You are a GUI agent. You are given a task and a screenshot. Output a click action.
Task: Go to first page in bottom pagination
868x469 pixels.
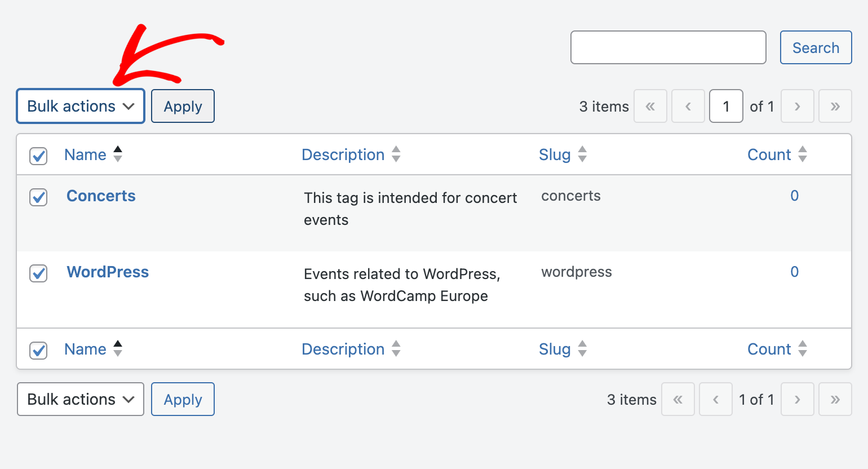point(677,399)
